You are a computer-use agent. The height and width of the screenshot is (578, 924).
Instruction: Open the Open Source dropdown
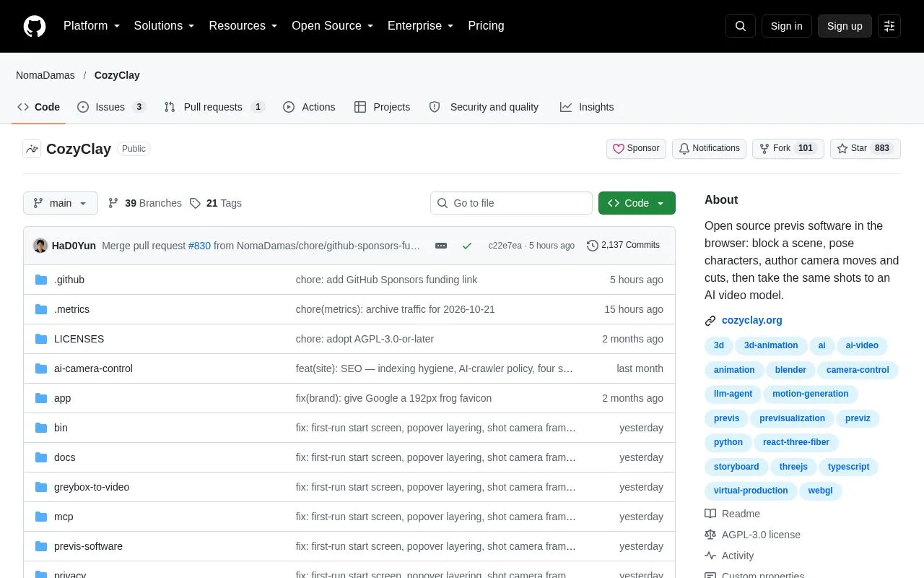pos(333,26)
